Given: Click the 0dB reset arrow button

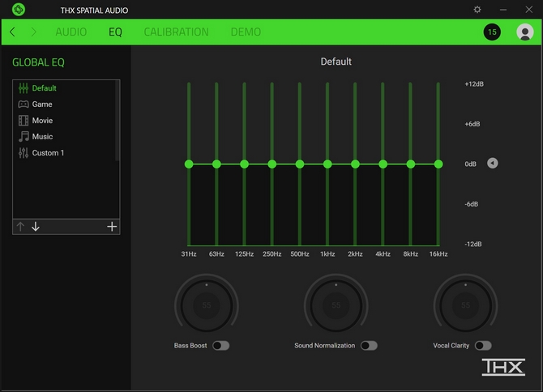Looking at the screenshot, I should click(x=493, y=163).
